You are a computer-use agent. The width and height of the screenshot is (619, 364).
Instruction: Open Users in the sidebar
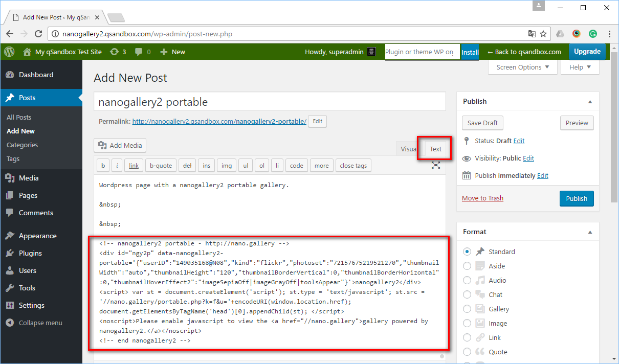41,270
